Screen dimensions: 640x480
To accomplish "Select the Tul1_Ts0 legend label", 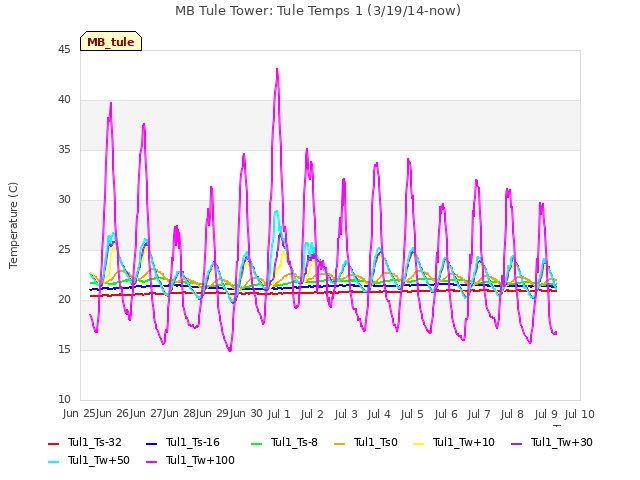I will tap(376, 442).
